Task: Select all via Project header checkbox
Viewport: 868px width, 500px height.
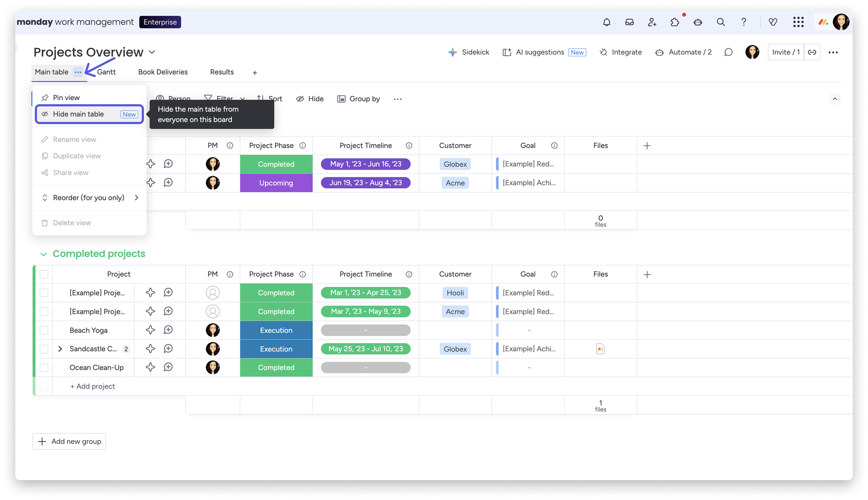Action: pos(44,274)
